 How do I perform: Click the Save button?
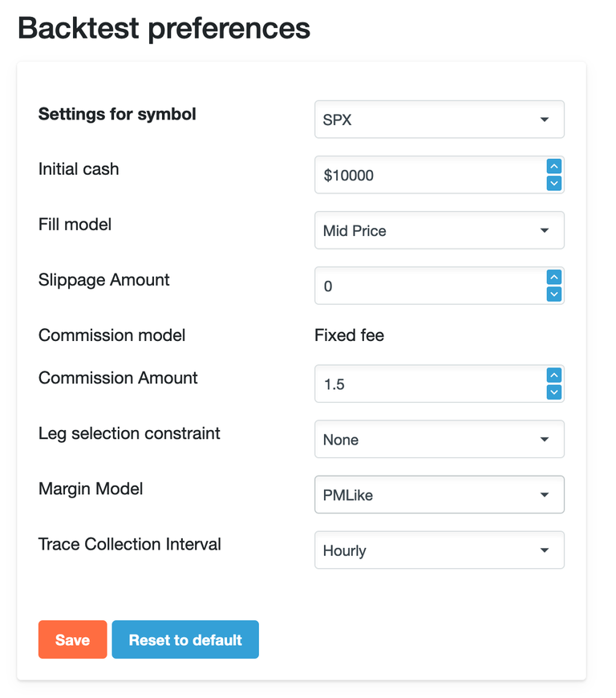pyautogui.click(x=72, y=639)
